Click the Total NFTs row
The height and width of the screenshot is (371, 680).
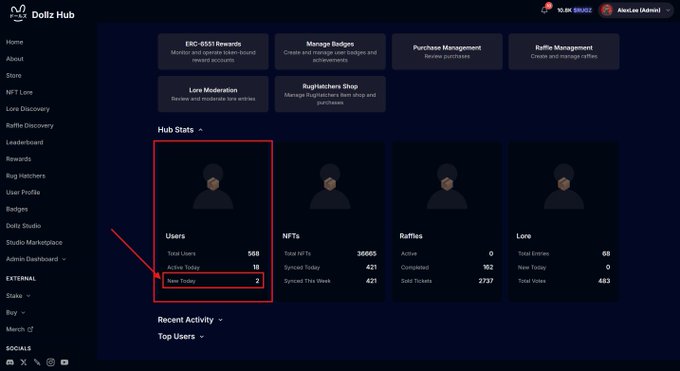point(330,253)
